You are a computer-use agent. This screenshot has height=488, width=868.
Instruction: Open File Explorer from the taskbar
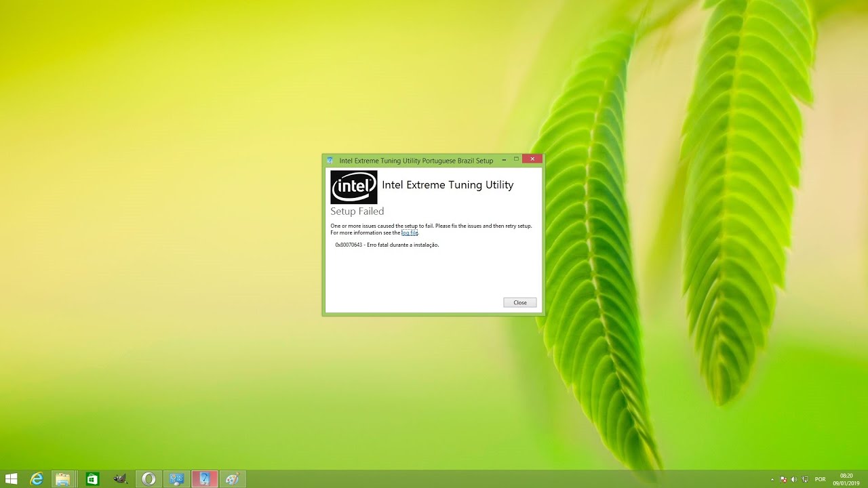coord(63,479)
